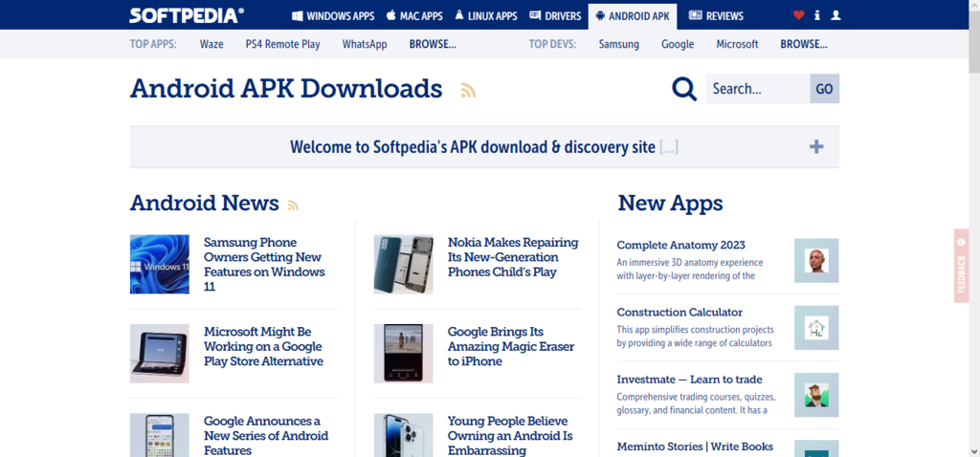Open the Construction Calculator app icon
The height and width of the screenshot is (457, 980).
pos(816,328)
